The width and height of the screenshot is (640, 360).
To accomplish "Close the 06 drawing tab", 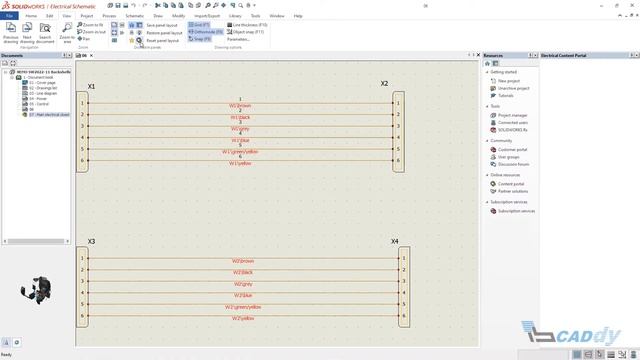I will 91,55.
